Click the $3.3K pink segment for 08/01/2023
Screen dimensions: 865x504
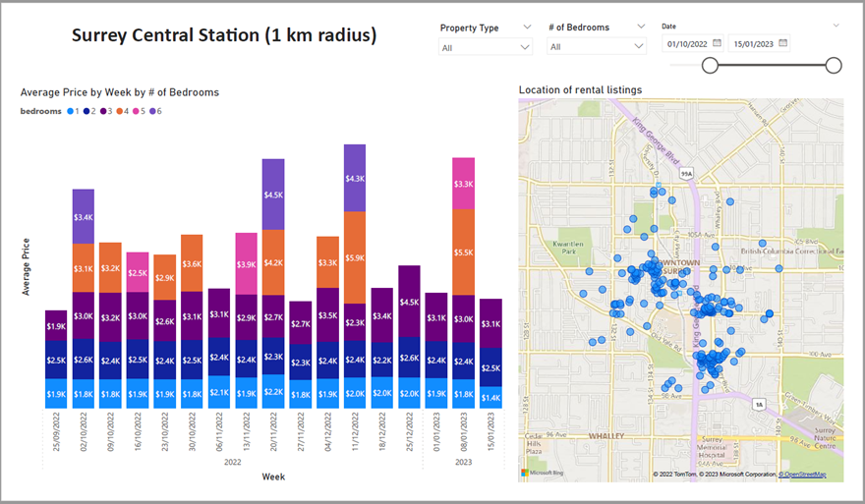[463, 184]
